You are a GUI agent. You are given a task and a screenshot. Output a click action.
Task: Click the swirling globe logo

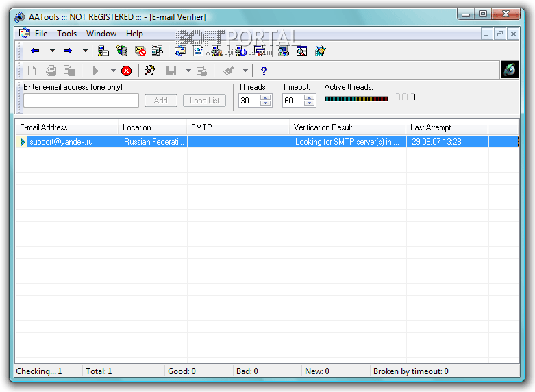510,70
